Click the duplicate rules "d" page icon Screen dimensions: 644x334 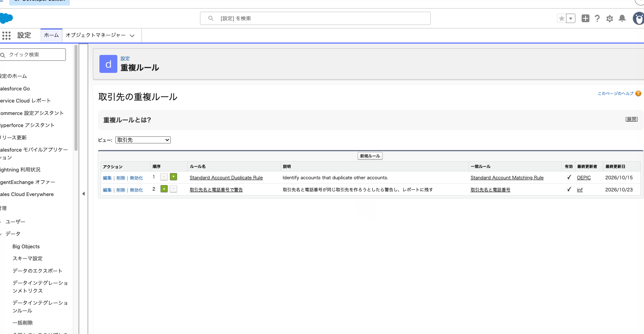108,64
